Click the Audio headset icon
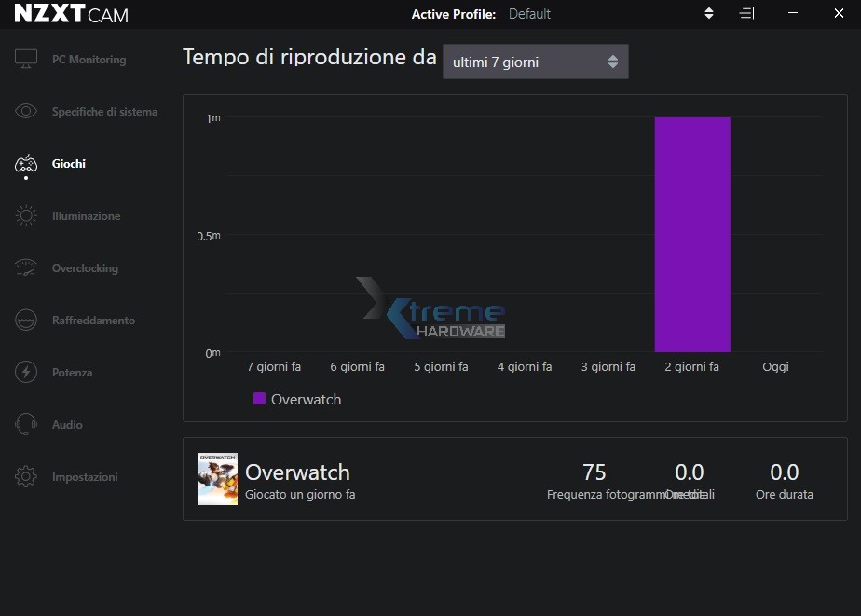The width and height of the screenshot is (861, 616). [x=26, y=425]
